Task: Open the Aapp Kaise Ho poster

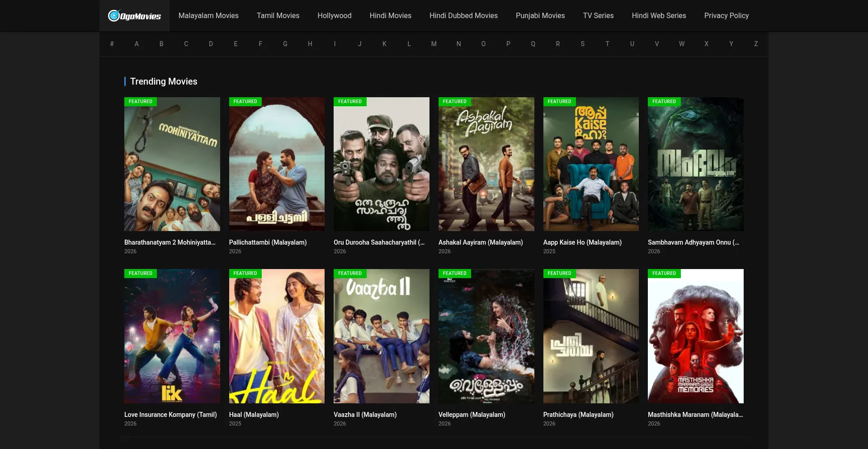Action: click(591, 164)
